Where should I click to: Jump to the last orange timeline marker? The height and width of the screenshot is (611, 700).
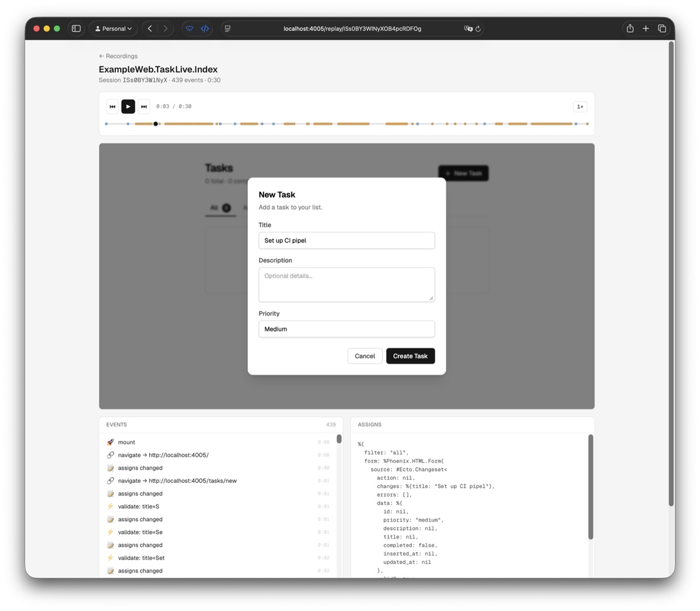pos(587,124)
